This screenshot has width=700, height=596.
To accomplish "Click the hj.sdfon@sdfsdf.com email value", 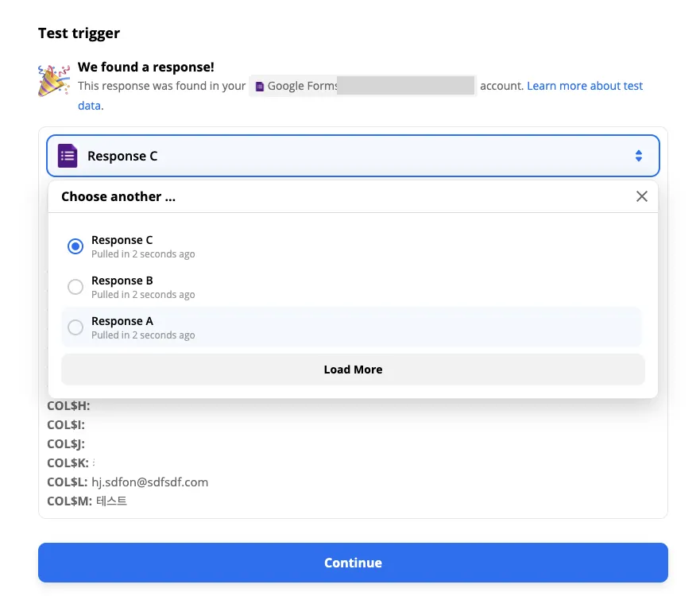I will coord(150,482).
